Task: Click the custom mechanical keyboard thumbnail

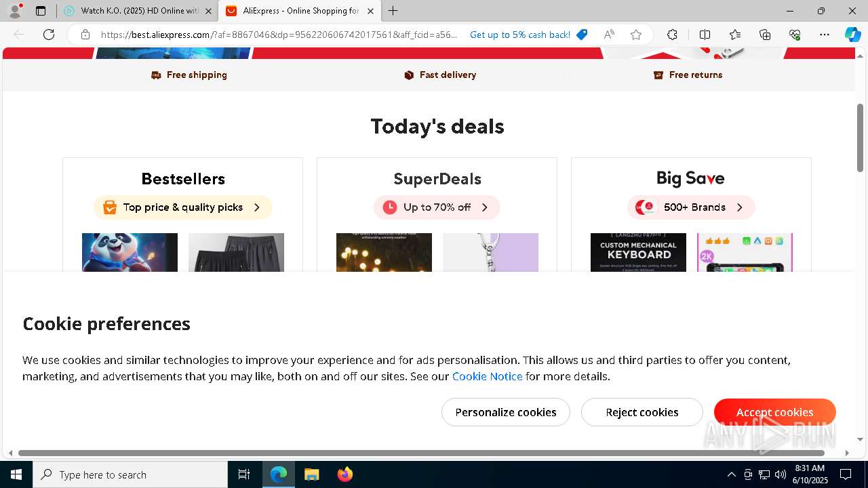Action: coord(638,252)
